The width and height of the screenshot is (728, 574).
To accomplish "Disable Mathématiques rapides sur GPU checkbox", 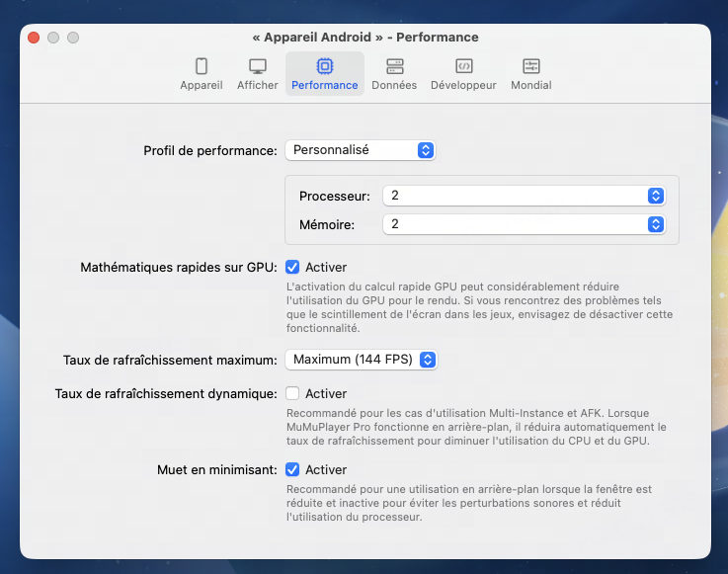I will tap(292, 267).
